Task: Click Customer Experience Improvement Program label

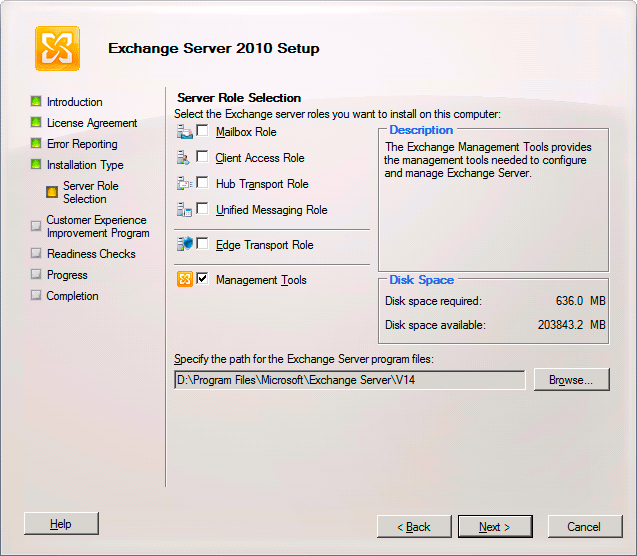Action: [98, 226]
